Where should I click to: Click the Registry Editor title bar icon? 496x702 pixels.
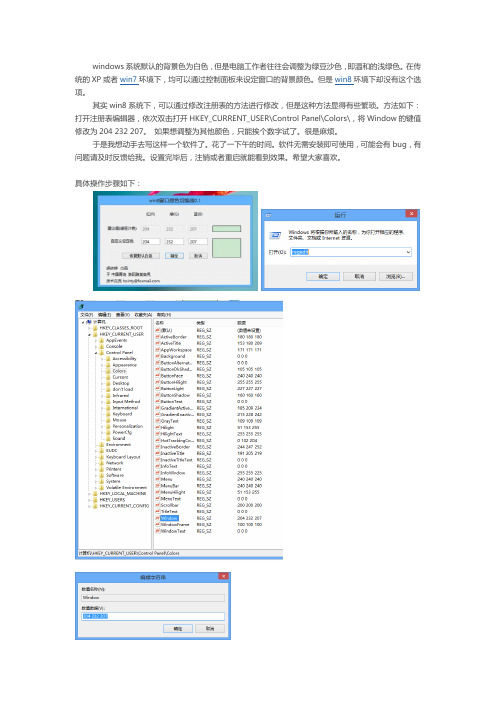click(81, 306)
